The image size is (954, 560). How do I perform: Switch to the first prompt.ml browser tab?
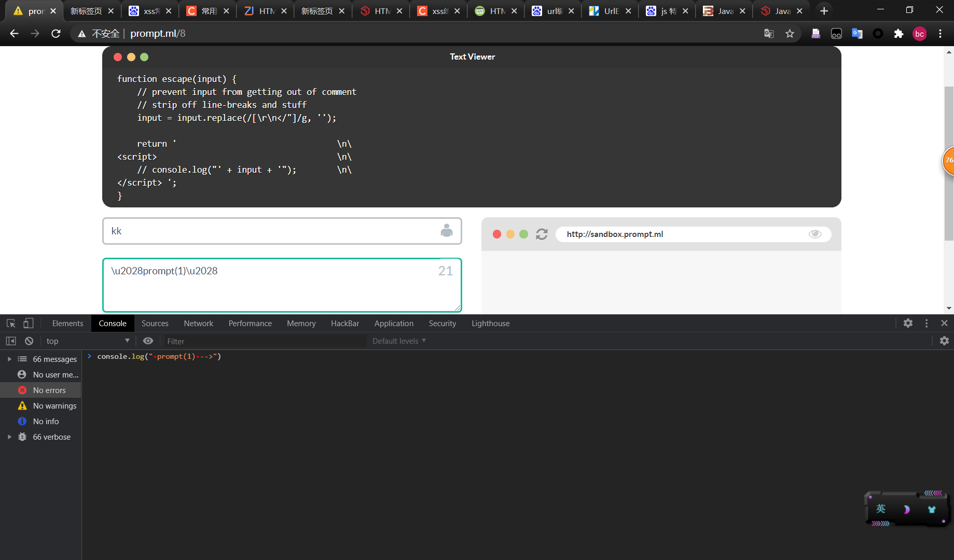pos(34,11)
